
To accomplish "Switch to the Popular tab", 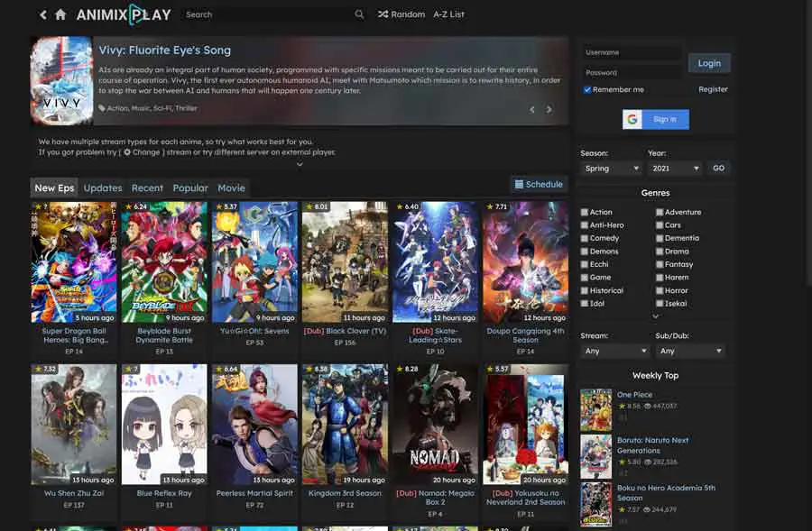I will (x=190, y=188).
